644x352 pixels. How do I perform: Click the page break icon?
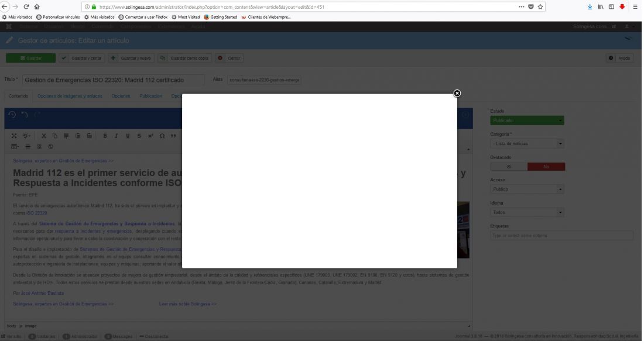point(39,146)
